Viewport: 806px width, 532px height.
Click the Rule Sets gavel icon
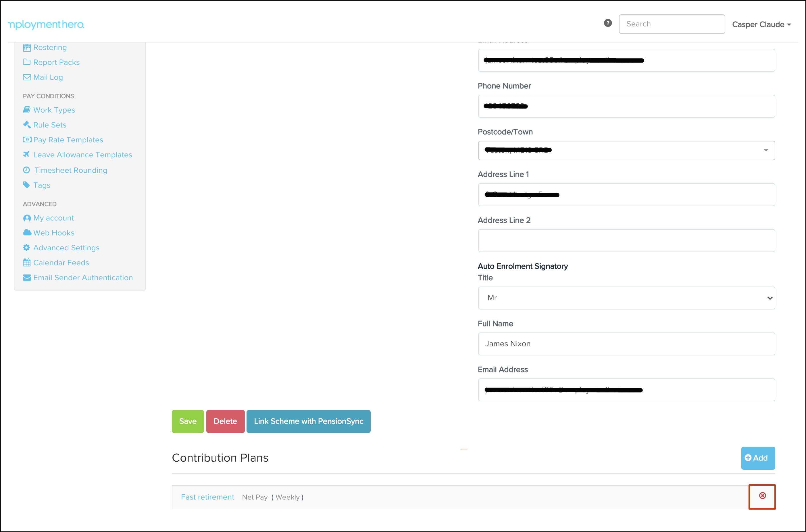pos(27,125)
